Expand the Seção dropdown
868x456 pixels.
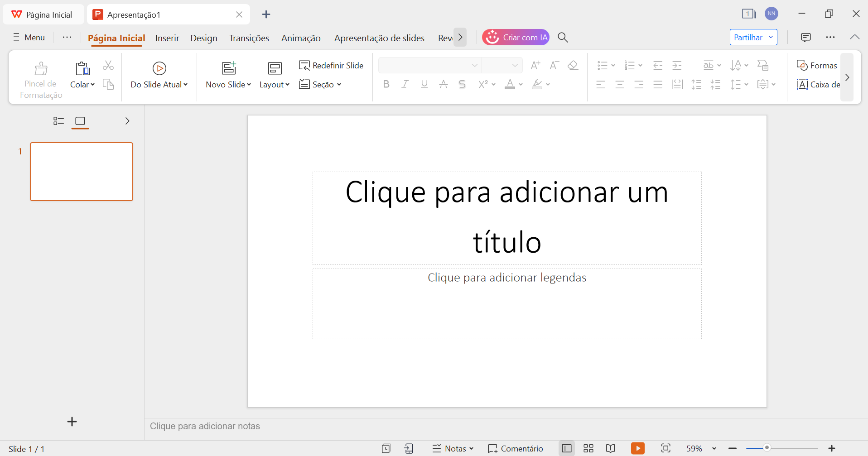pyautogui.click(x=320, y=85)
